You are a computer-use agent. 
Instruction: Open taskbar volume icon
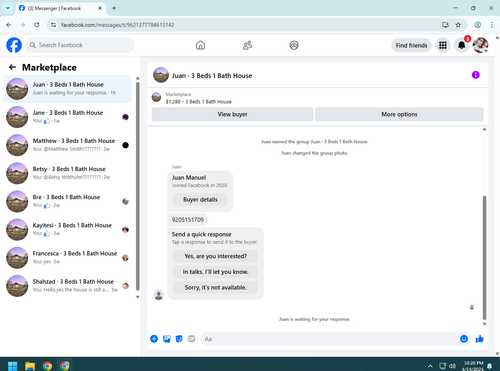coord(452,366)
